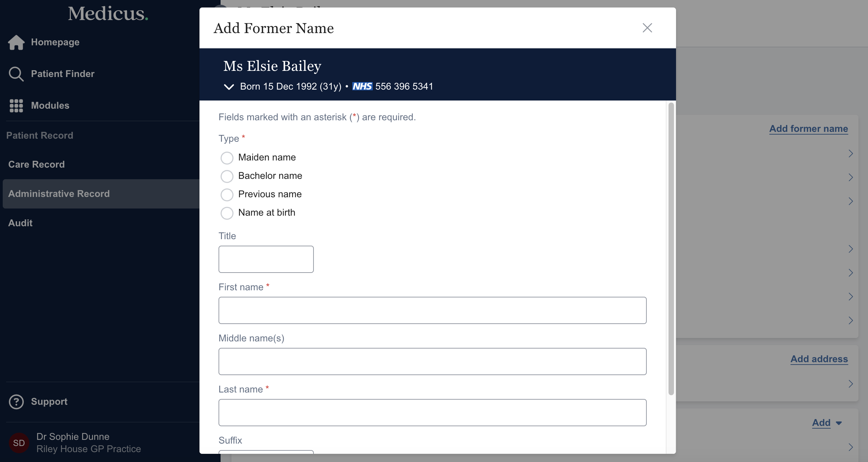Click the Add address link
Image resolution: width=868 pixels, height=462 pixels.
pos(819,359)
